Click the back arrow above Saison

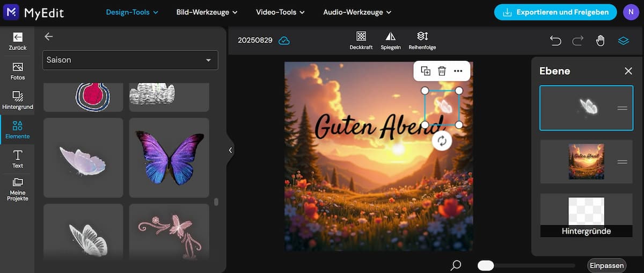(x=49, y=37)
